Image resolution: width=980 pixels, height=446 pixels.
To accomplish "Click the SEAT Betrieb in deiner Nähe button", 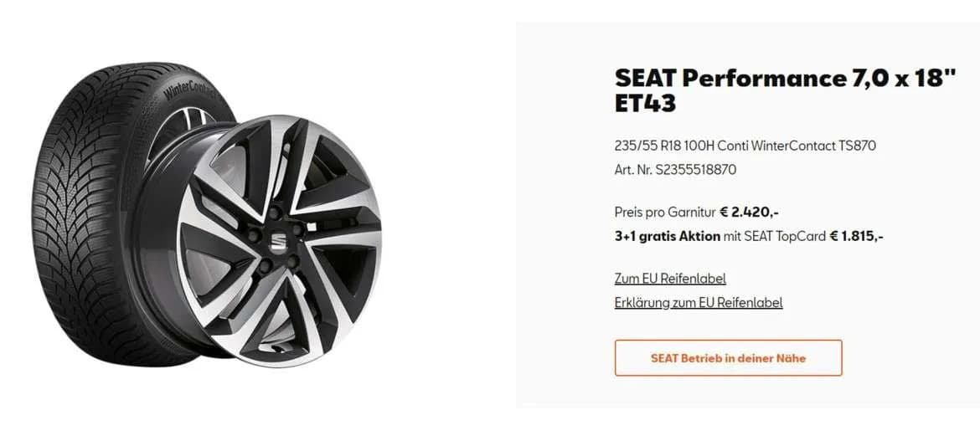I will 728,358.
